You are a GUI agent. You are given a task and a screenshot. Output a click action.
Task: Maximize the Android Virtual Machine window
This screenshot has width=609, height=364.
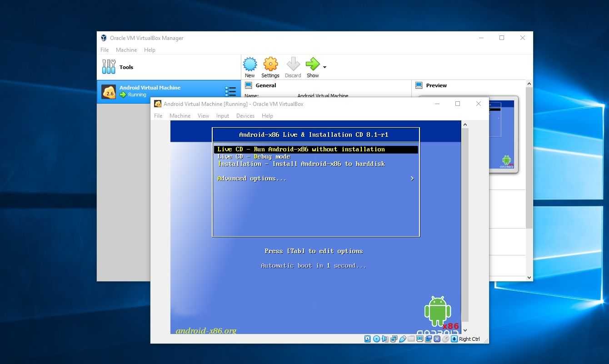coord(458,104)
